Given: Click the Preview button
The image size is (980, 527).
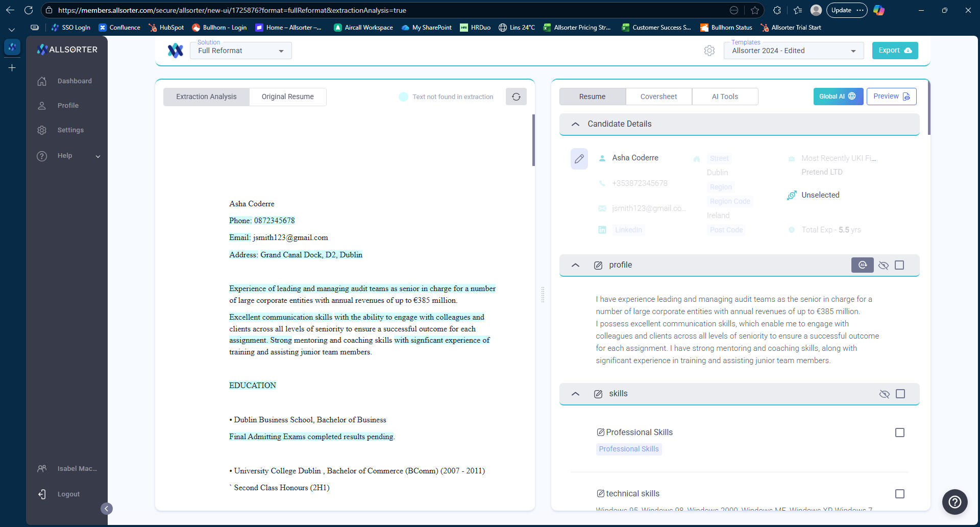Looking at the screenshot, I should pos(891,97).
